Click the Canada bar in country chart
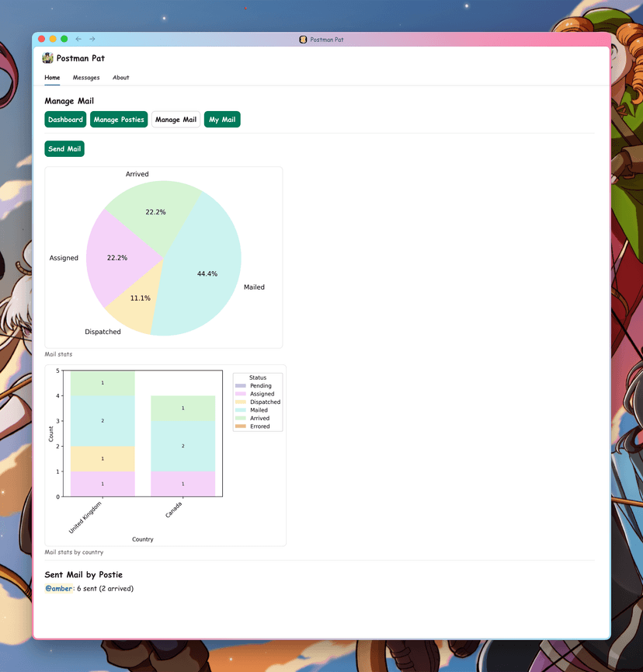643x672 pixels. (x=182, y=447)
